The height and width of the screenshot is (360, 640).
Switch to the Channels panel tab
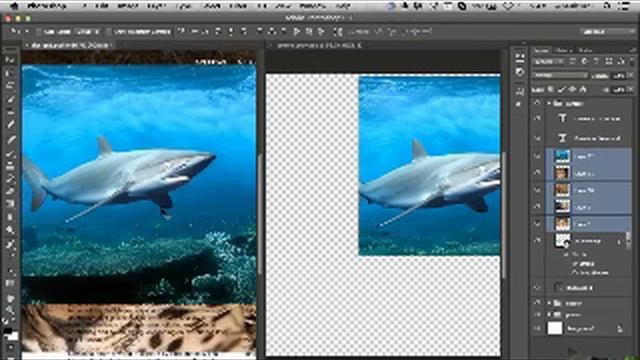point(565,50)
